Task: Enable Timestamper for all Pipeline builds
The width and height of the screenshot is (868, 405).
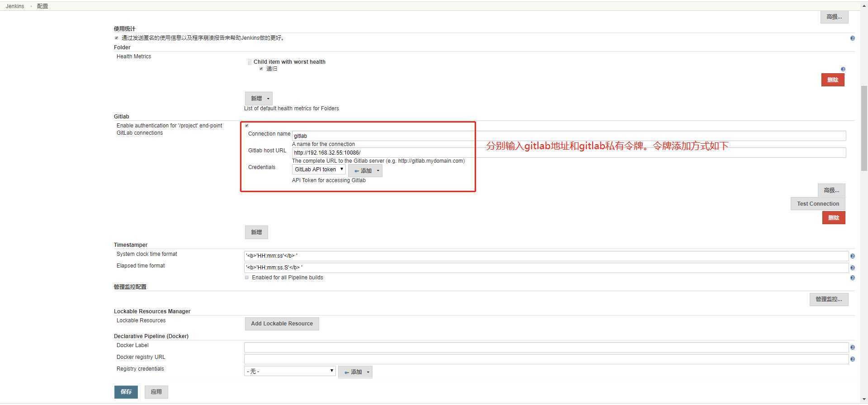Action: (247, 278)
